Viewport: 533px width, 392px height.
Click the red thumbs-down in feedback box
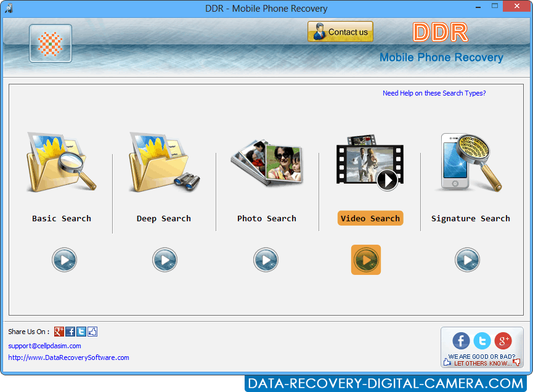tap(517, 363)
